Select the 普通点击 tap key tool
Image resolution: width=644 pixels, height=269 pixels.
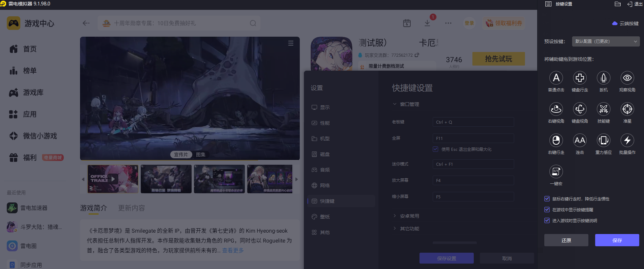[556, 78]
